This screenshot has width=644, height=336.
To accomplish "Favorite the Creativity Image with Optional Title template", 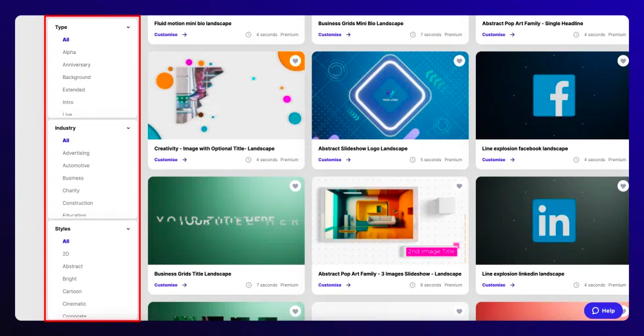I will 295,61.
